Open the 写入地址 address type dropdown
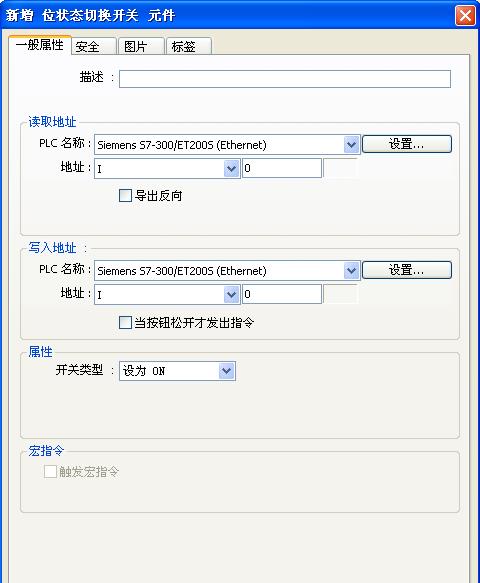This screenshot has height=583, width=480. 167,294
